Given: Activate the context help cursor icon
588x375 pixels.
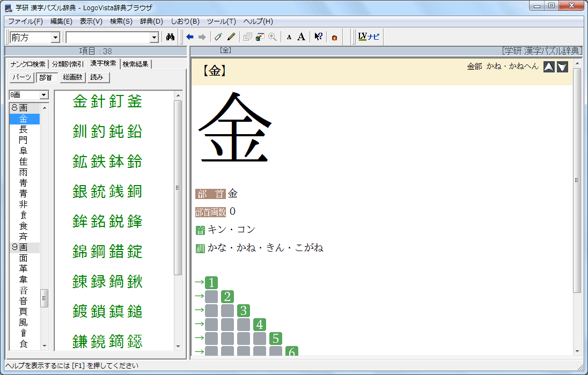Looking at the screenshot, I should pyautogui.click(x=318, y=37).
